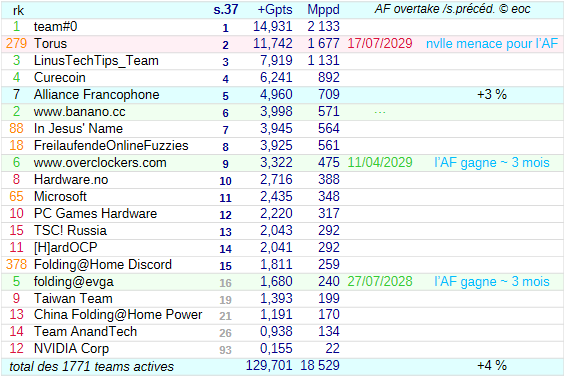
Task: Select Torus overtake date '17/07/2029'
Action: tap(380, 44)
